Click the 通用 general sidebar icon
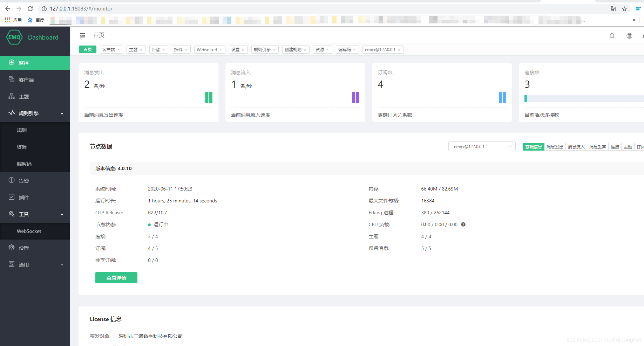644x346 pixels. click(12, 264)
